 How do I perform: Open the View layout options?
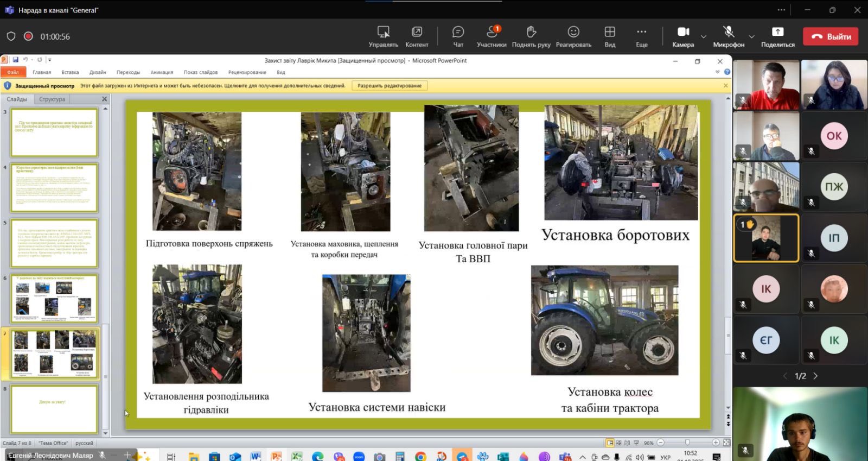pyautogui.click(x=610, y=36)
